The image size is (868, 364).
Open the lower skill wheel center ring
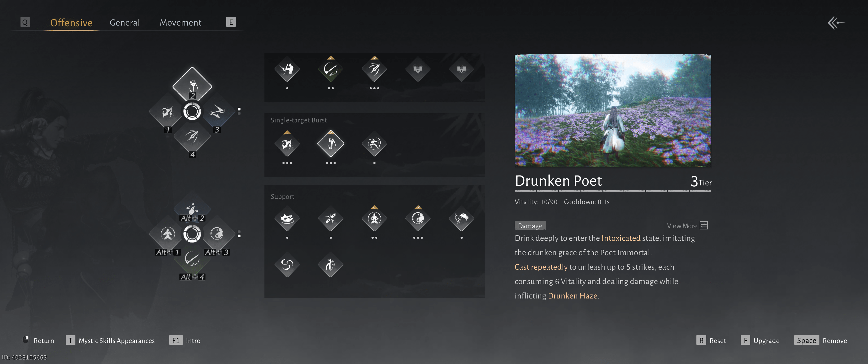click(192, 234)
